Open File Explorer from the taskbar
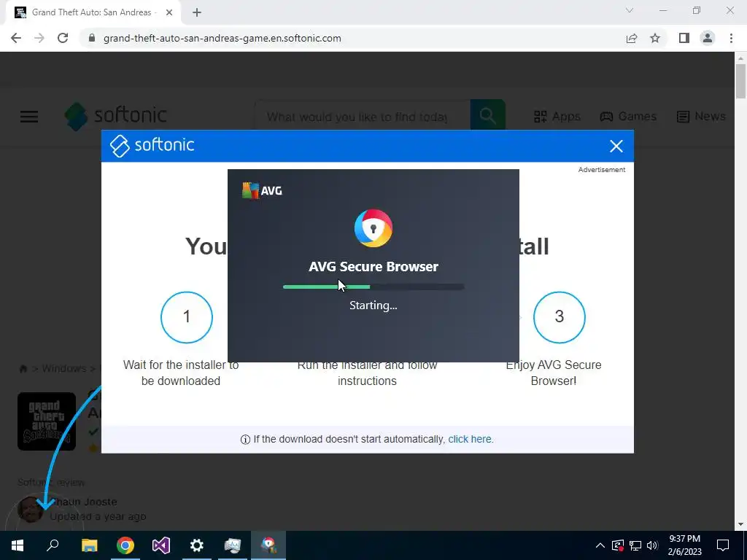747x560 pixels. point(90,545)
